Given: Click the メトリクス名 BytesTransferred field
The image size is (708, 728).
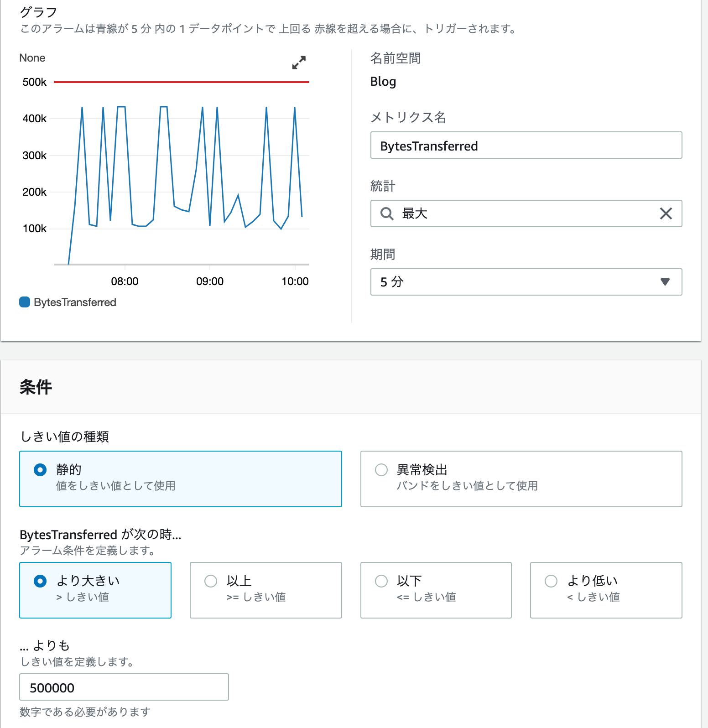Looking at the screenshot, I should (526, 145).
